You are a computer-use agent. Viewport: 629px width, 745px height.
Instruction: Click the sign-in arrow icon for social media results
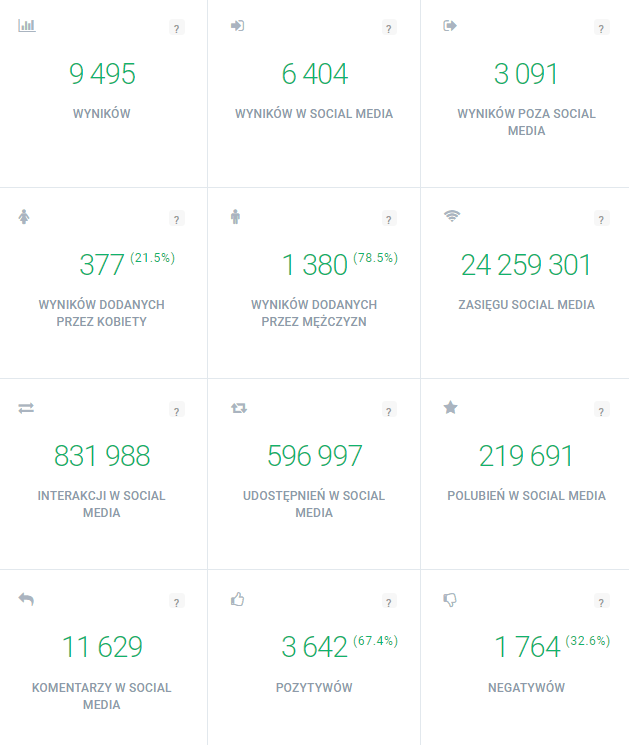(238, 26)
